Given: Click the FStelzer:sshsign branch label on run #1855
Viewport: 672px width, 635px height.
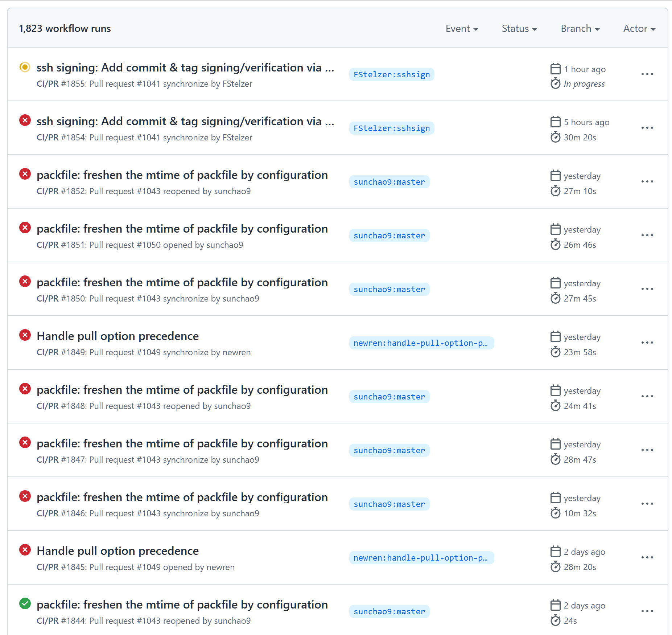Looking at the screenshot, I should click(392, 74).
